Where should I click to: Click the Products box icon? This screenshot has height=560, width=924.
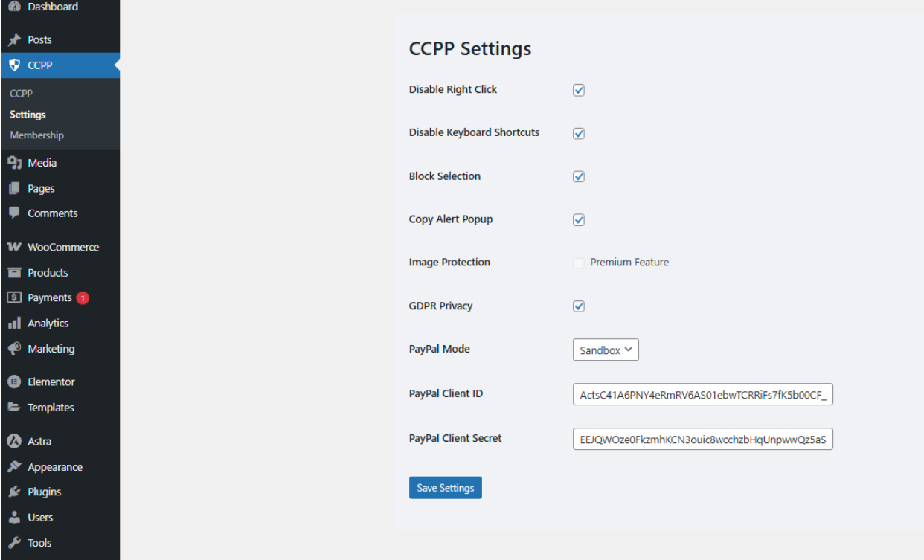pos(14,272)
